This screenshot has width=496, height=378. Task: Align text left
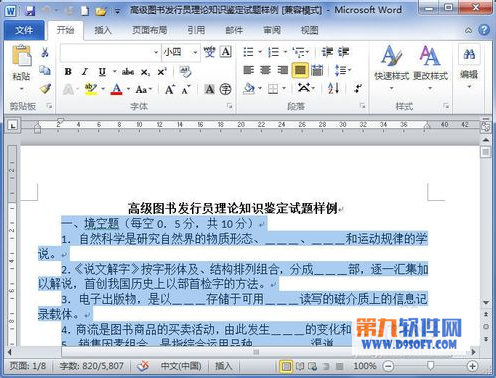coord(249,70)
